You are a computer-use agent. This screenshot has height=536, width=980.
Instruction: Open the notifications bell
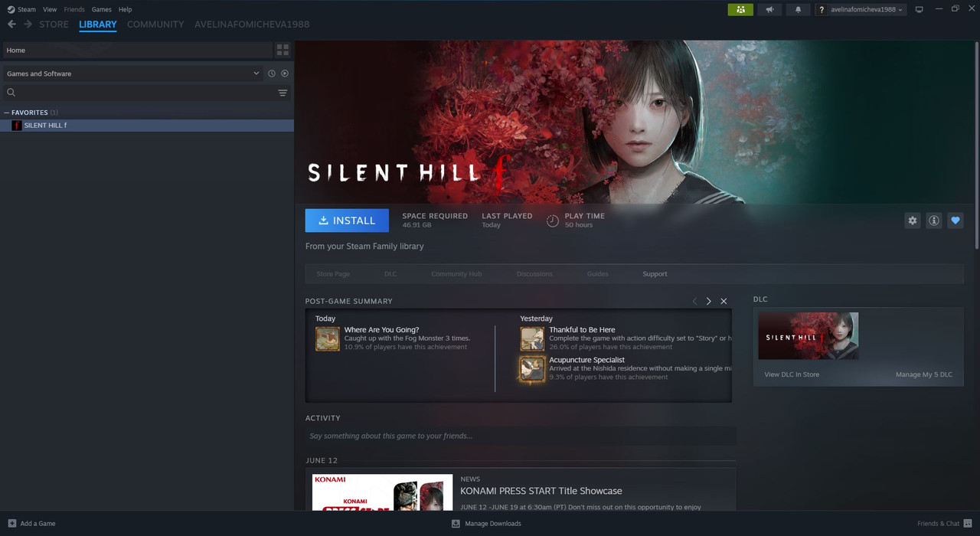coord(798,9)
